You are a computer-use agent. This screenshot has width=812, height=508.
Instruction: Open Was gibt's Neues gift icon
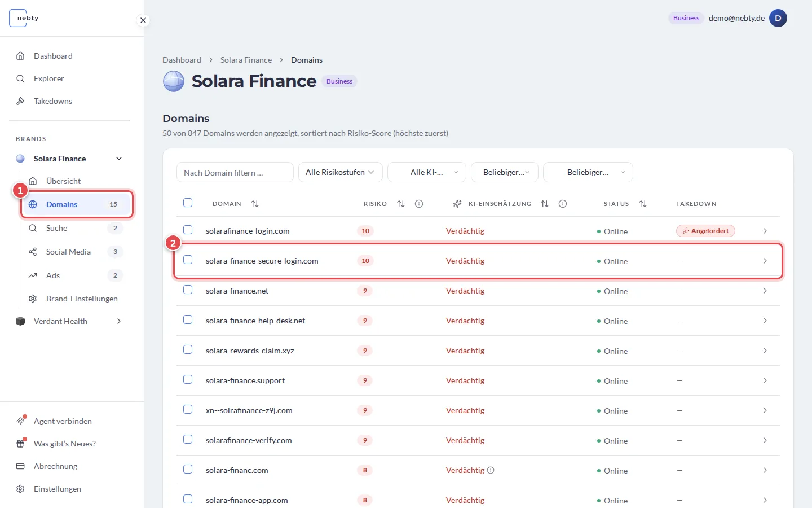tap(20, 444)
